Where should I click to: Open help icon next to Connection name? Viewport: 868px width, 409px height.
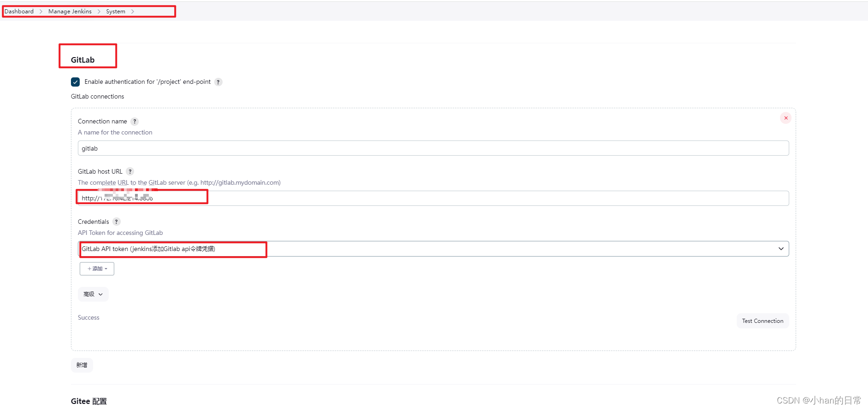[135, 122]
